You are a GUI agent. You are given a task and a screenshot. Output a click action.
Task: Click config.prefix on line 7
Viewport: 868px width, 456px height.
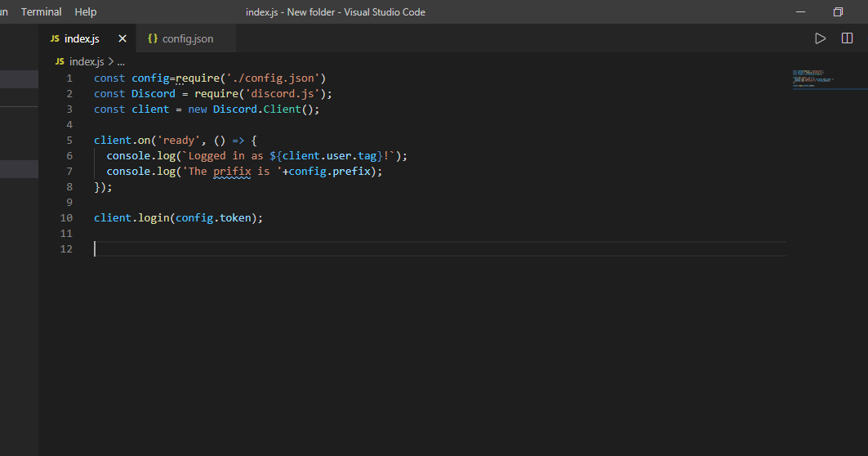coord(329,172)
